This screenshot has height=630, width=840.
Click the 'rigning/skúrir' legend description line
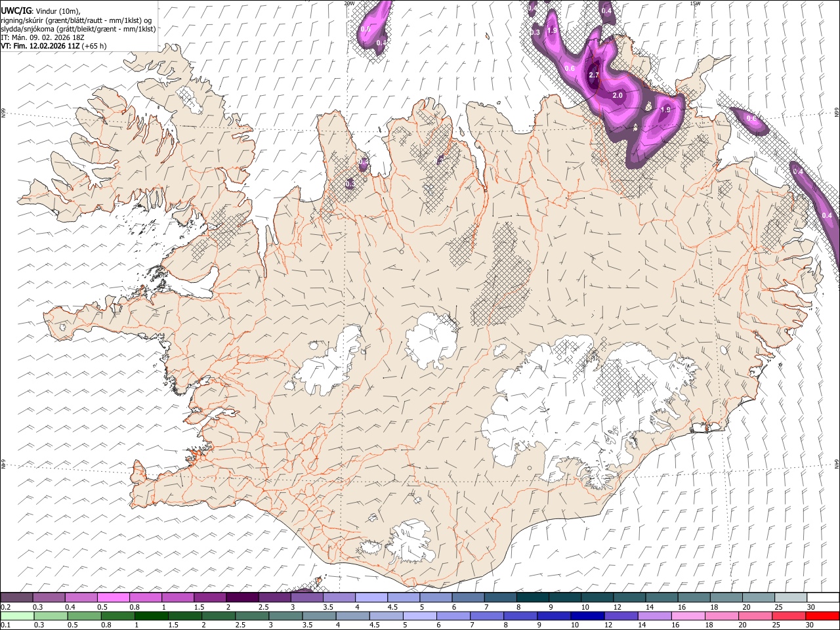[x=76, y=20]
